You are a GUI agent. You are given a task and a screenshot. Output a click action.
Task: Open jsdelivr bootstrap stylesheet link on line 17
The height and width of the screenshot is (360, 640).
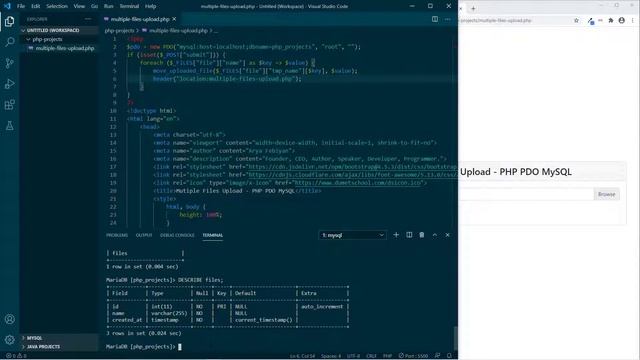[352, 167]
